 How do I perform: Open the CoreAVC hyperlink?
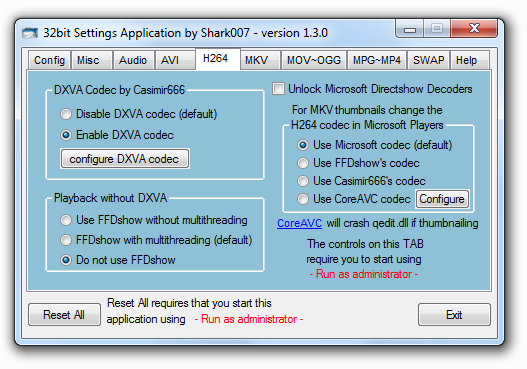click(x=299, y=223)
